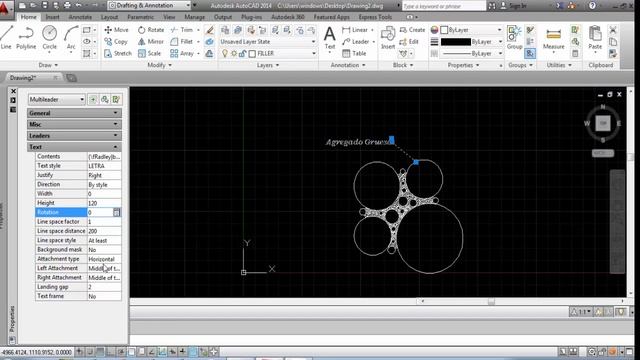Collapse the Text properties section
This screenshot has height=360, width=640.
click(74, 147)
